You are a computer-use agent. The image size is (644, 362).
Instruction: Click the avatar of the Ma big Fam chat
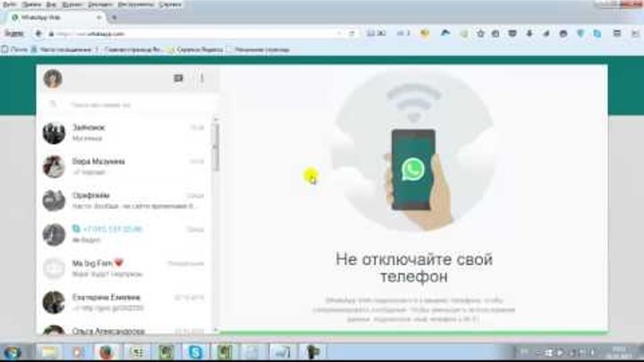(x=54, y=268)
